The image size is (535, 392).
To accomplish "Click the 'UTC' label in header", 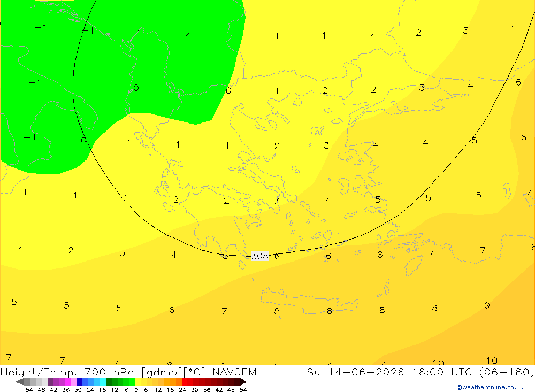I will [x=461, y=372].
